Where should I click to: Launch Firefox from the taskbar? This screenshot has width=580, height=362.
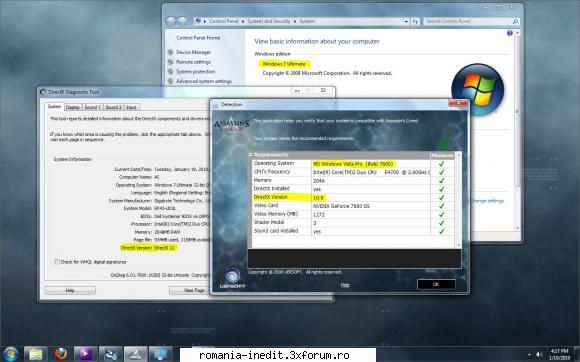coord(61,354)
